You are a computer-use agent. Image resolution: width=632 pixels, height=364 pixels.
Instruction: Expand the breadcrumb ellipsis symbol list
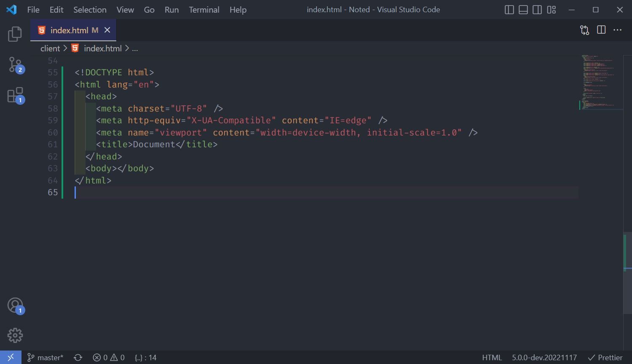tap(135, 48)
